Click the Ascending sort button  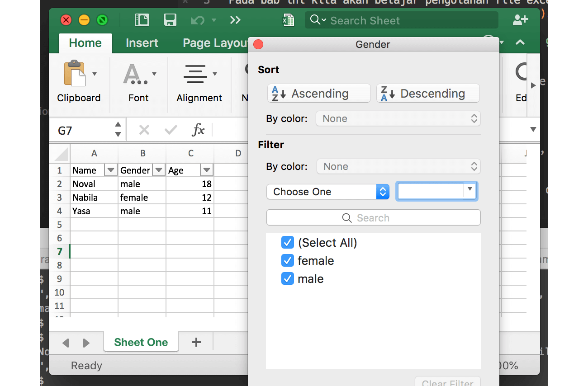pos(318,93)
